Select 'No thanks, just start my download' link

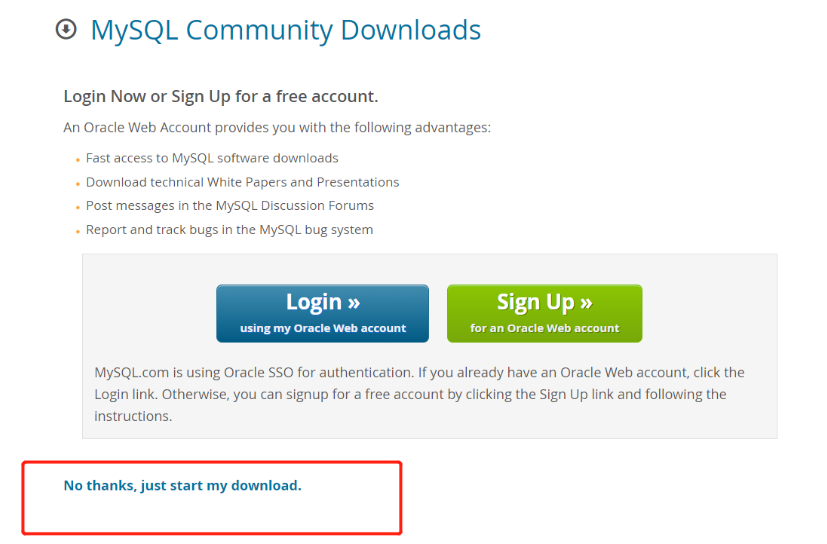tap(182, 485)
